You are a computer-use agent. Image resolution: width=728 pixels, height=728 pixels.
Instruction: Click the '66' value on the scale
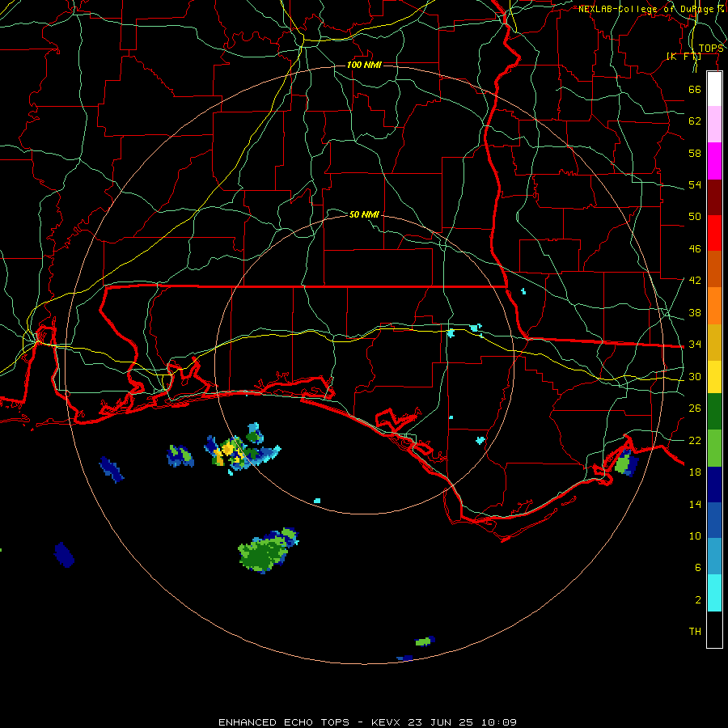(x=695, y=89)
